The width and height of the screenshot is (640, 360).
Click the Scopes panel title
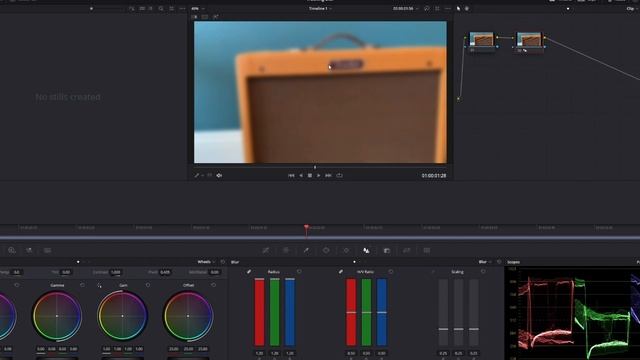click(513, 262)
